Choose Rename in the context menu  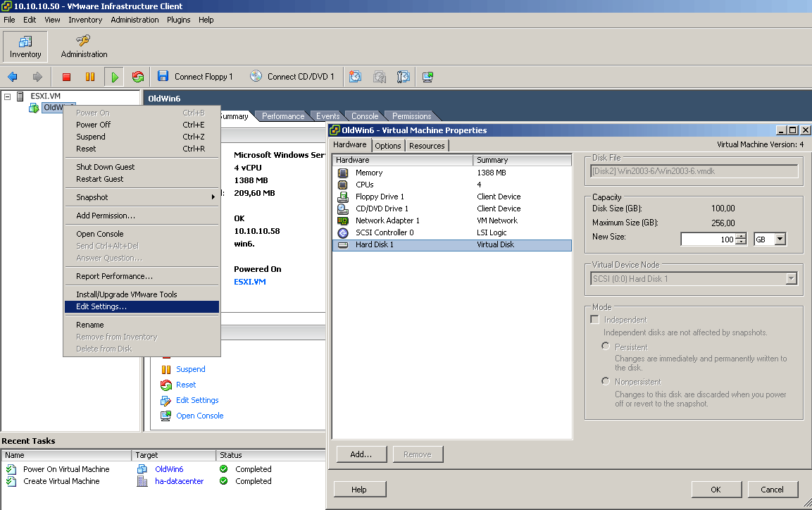pos(142,325)
